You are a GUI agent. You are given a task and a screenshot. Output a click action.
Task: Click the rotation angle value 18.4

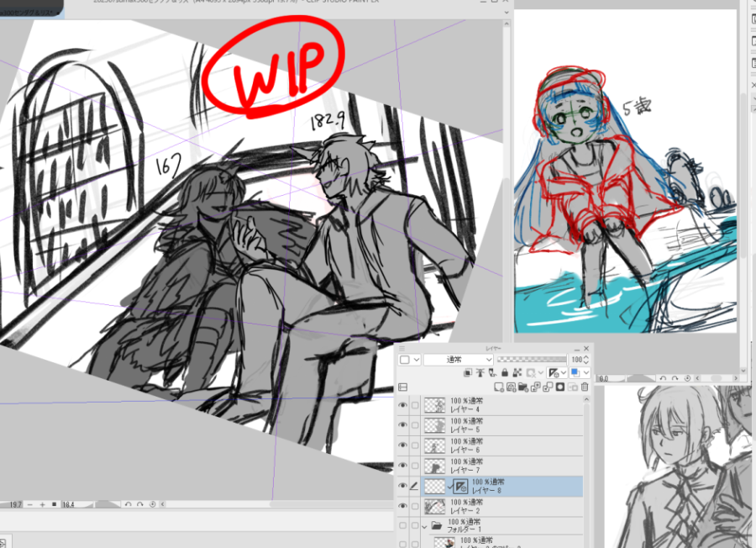69,504
